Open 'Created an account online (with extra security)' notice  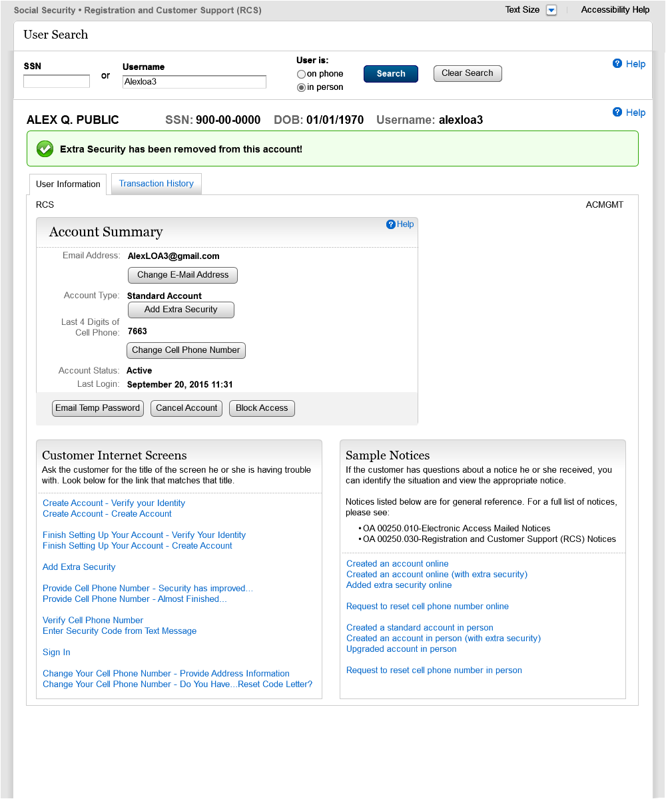click(x=437, y=575)
